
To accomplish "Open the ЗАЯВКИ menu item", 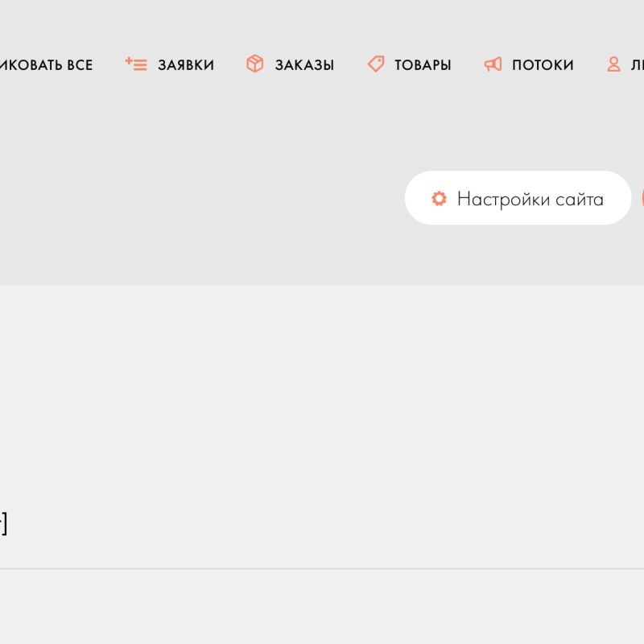I will pyautogui.click(x=186, y=65).
